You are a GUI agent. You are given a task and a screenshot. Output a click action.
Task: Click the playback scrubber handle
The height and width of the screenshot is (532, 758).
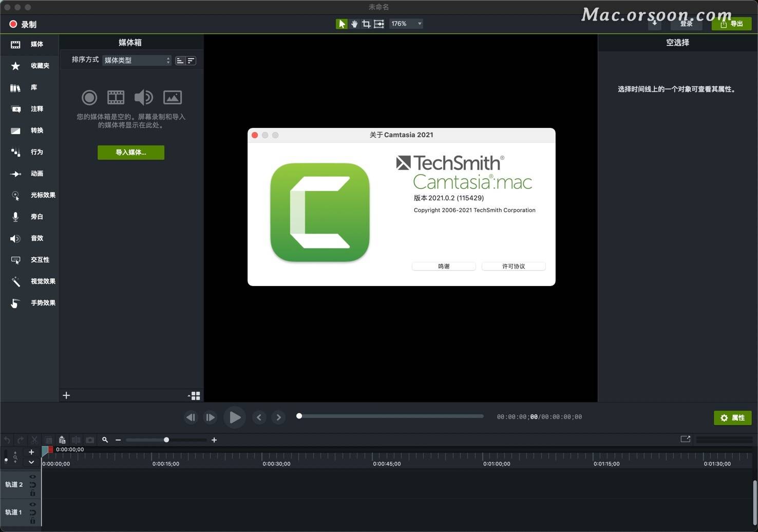coord(299,416)
